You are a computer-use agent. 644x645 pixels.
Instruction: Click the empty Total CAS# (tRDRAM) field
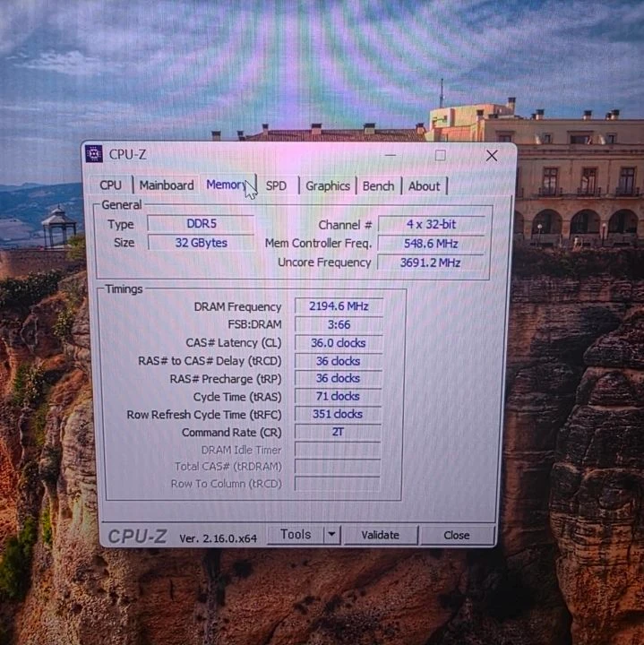click(x=338, y=467)
